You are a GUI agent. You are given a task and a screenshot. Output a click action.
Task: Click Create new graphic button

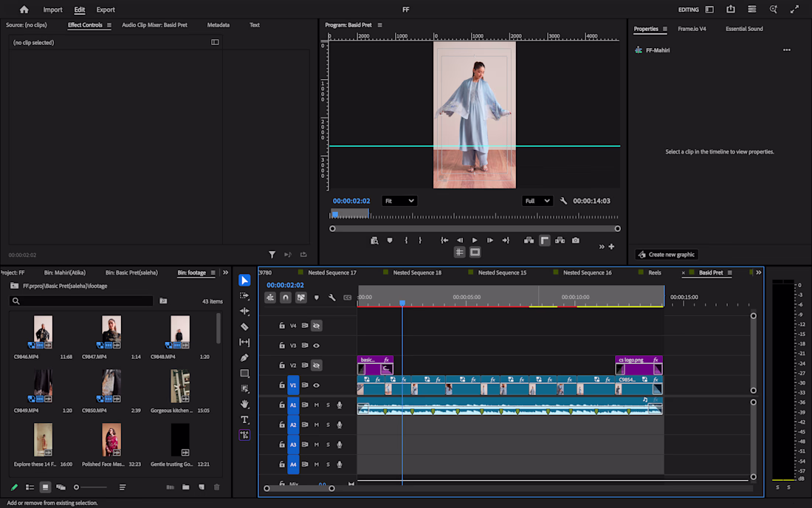pyautogui.click(x=667, y=254)
